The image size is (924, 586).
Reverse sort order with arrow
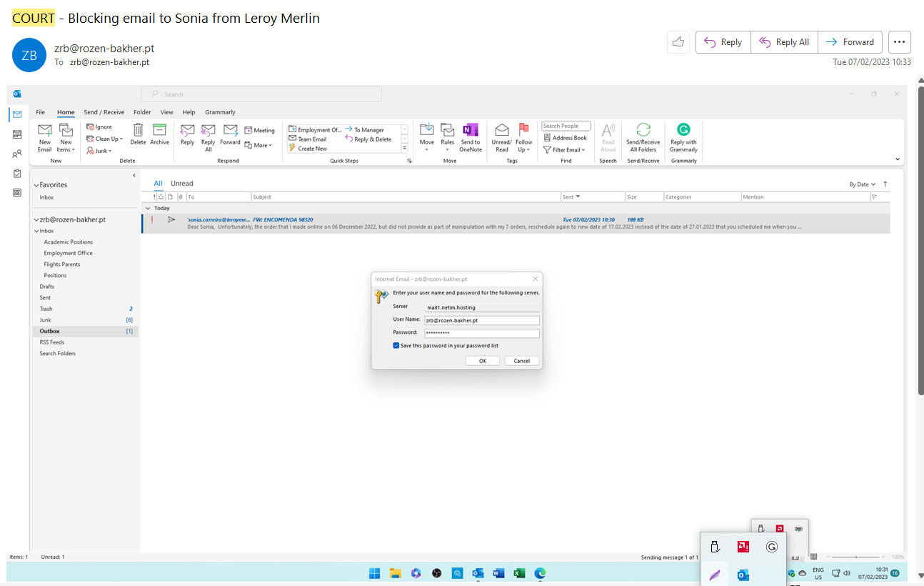(x=886, y=184)
